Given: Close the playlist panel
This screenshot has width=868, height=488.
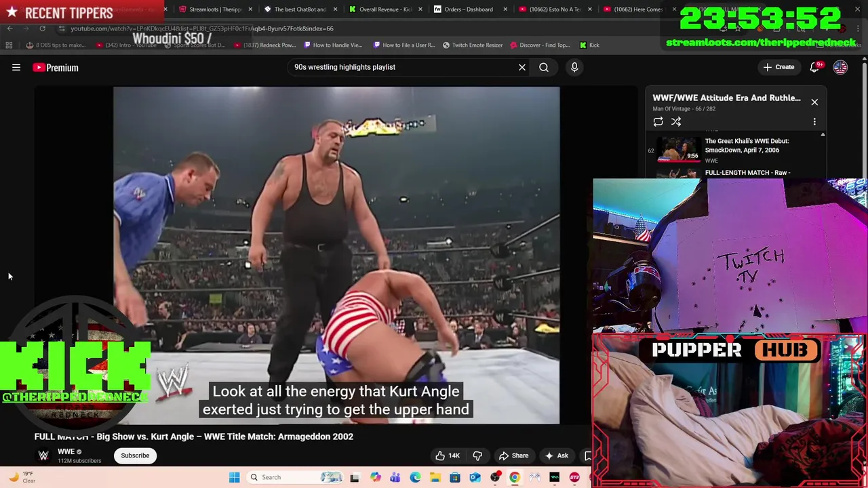Looking at the screenshot, I should click(814, 102).
